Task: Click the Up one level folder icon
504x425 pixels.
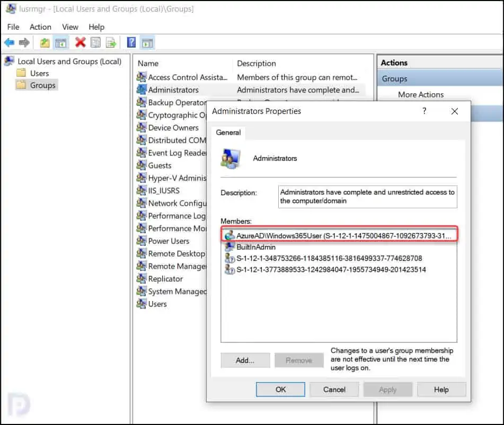Action: 45,42
